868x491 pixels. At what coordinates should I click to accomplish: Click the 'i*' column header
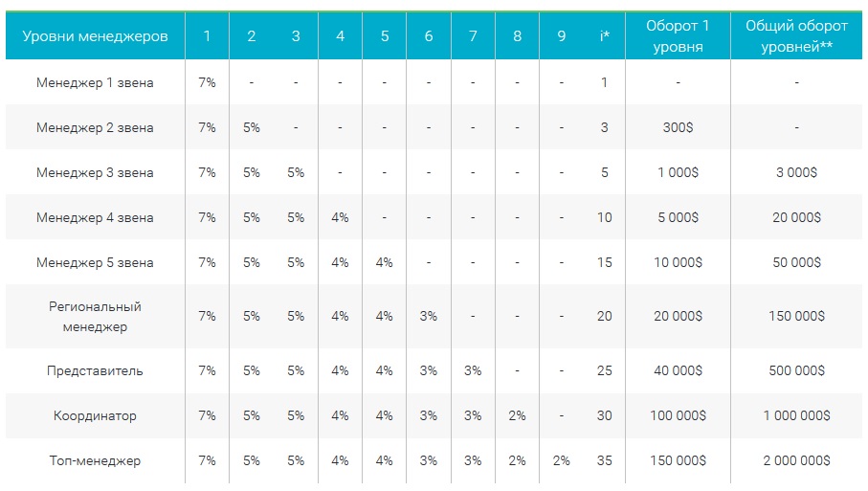(x=604, y=36)
